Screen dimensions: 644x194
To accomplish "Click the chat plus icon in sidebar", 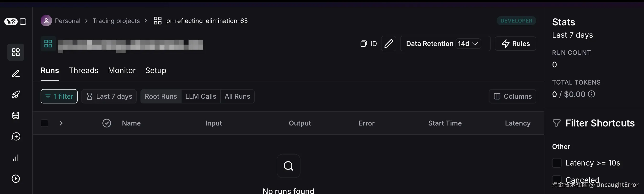I will (16, 137).
